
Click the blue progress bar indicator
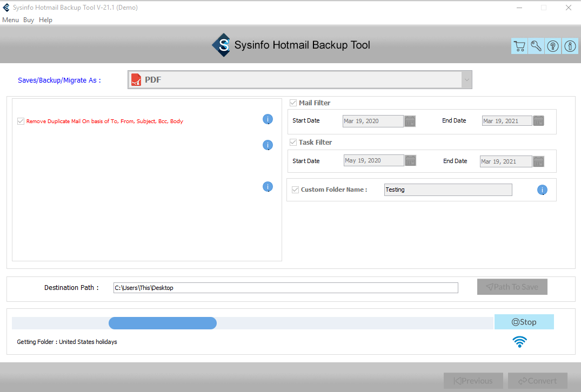pos(163,323)
